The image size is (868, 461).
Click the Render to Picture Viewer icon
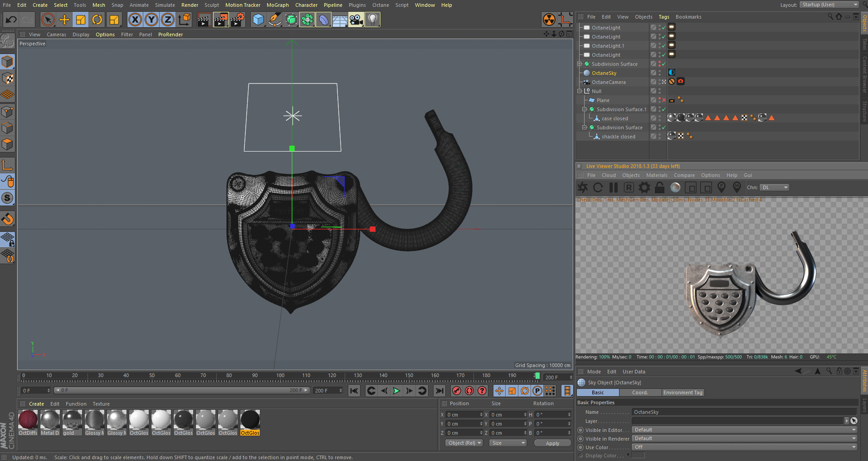(x=221, y=20)
